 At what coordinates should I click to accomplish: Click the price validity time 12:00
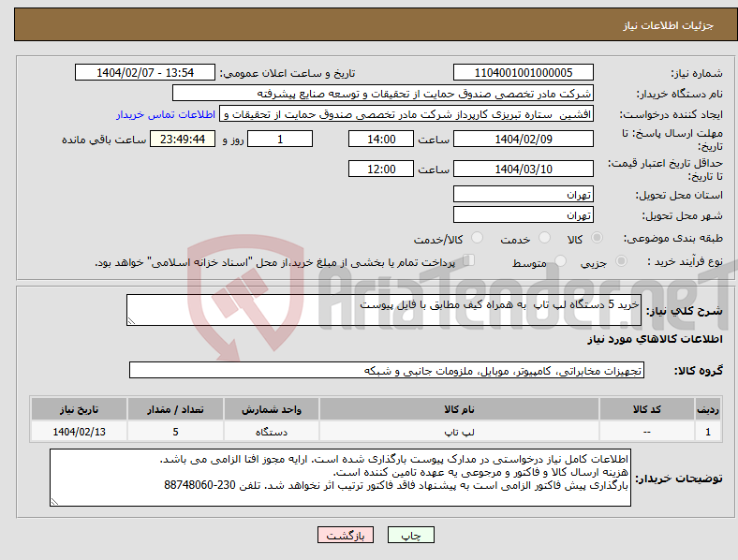click(x=381, y=169)
